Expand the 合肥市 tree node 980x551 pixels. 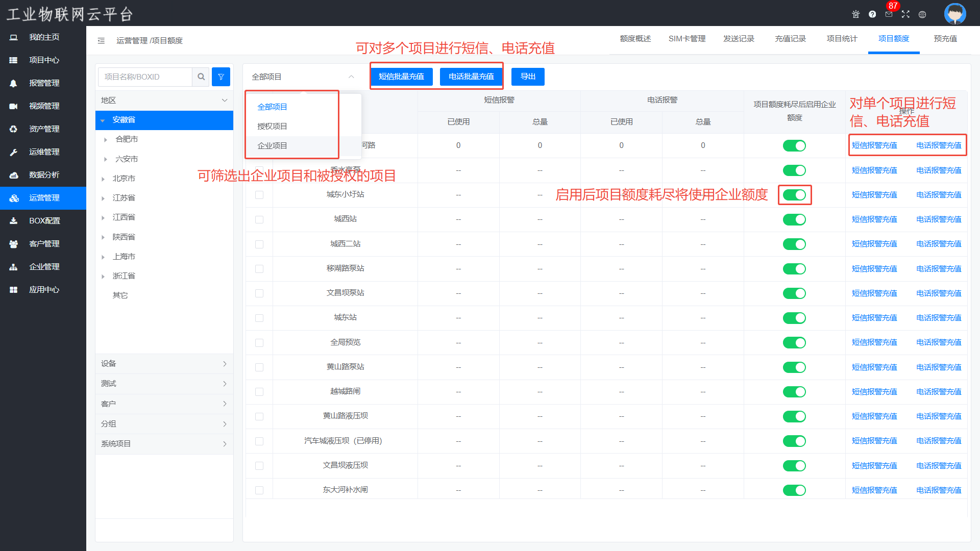(x=106, y=140)
